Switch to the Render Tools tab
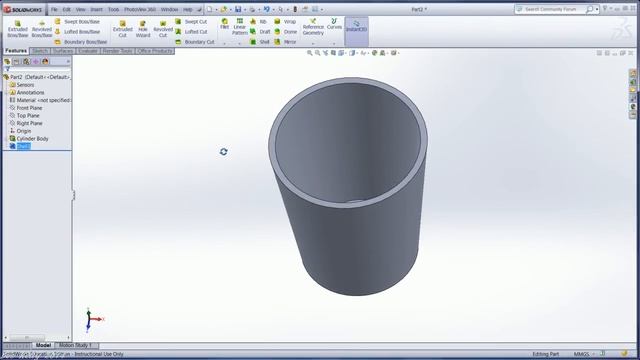Screen dimensions: 640x360 pos(118,51)
